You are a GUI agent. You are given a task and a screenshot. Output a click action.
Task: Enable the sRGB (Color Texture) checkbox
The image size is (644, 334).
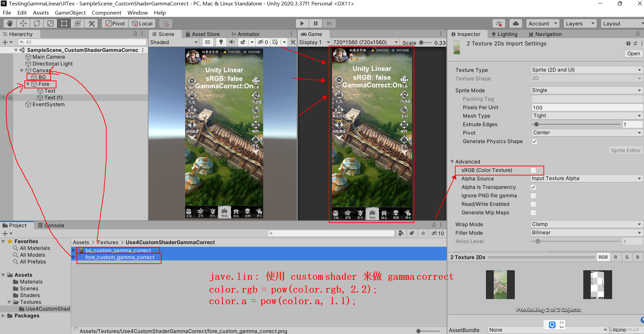(534, 170)
